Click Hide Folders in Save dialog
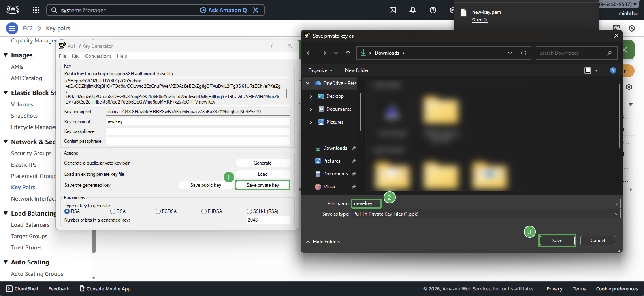Image resolution: width=644 pixels, height=296 pixels. coord(323,242)
